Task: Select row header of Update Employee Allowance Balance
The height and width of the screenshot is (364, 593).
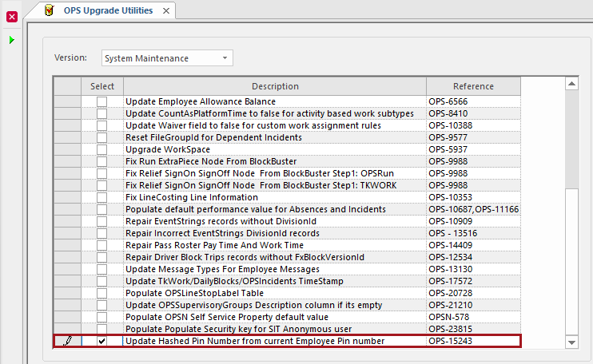Action: coord(68,101)
